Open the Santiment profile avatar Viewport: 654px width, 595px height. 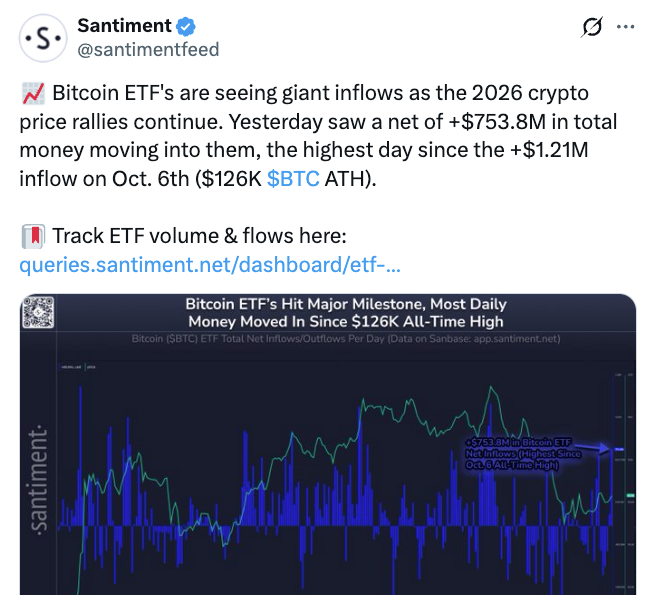coord(43,38)
